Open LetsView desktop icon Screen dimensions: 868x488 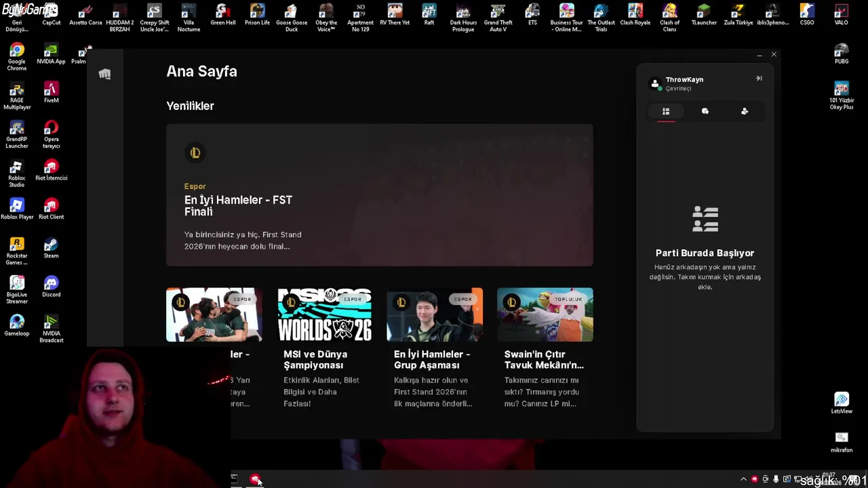pyautogui.click(x=841, y=403)
